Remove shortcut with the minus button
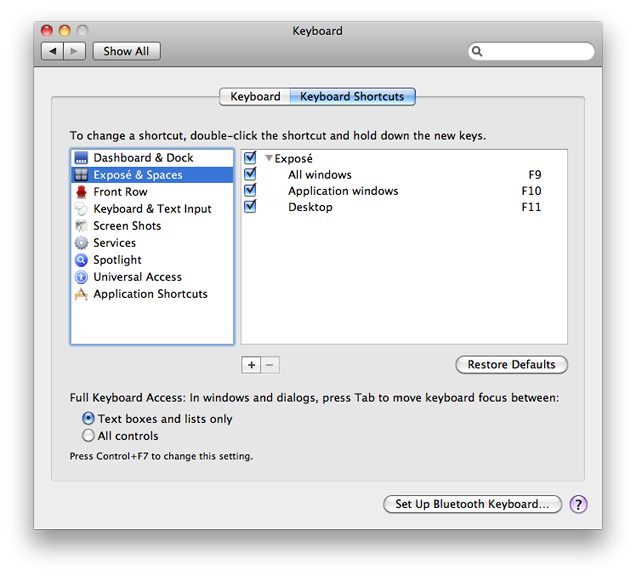 [270, 365]
